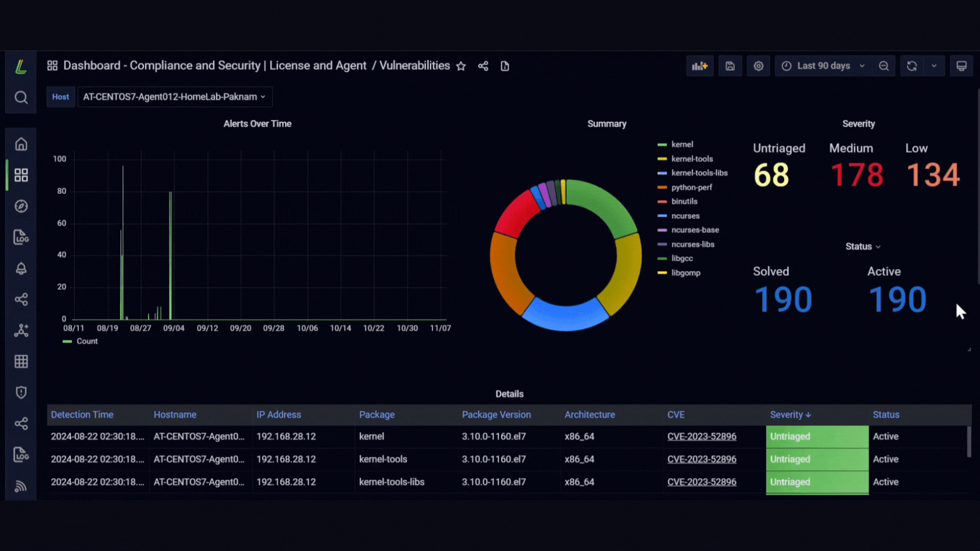Save dashboard using floppy disk icon
980x551 pixels.
[730, 66]
